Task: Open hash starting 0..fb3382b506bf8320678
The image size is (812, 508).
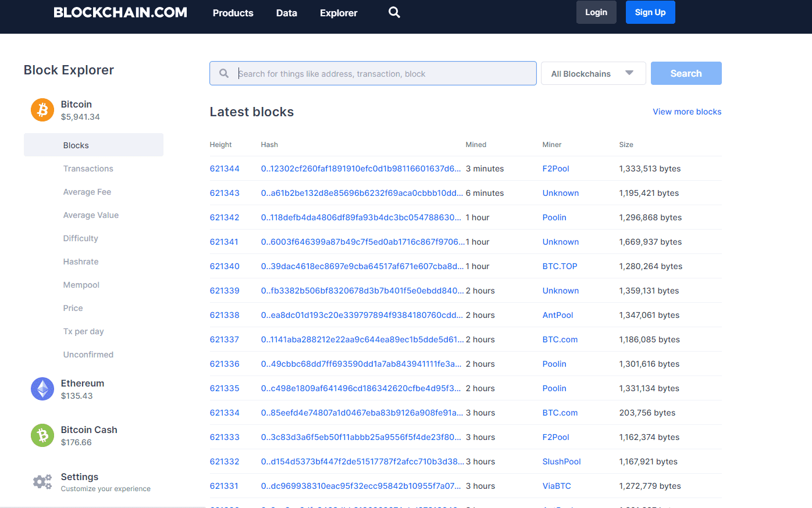Action: pyautogui.click(x=362, y=291)
